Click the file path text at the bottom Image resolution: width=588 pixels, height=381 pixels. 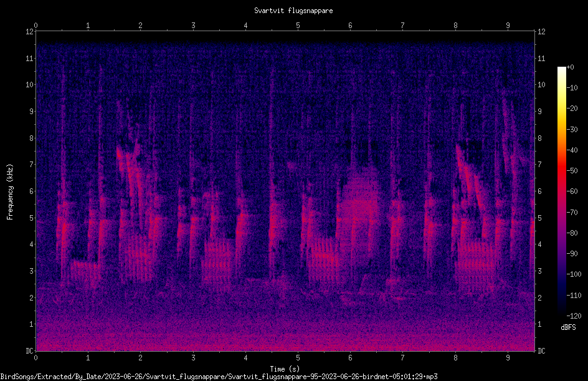219,377
